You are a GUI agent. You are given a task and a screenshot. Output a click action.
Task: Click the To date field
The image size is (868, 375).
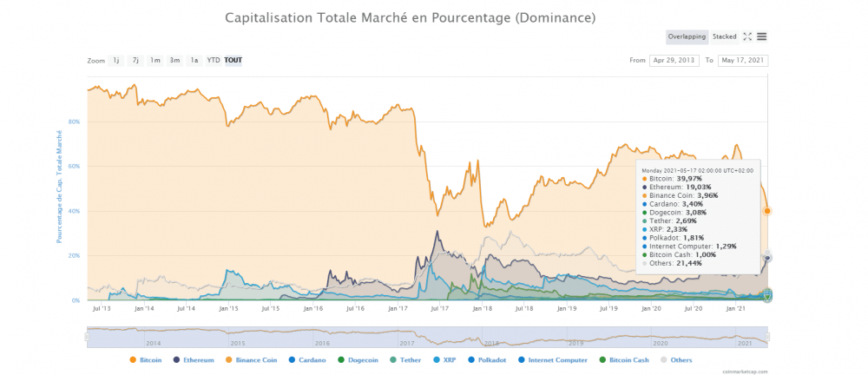(x=742, y=61)
